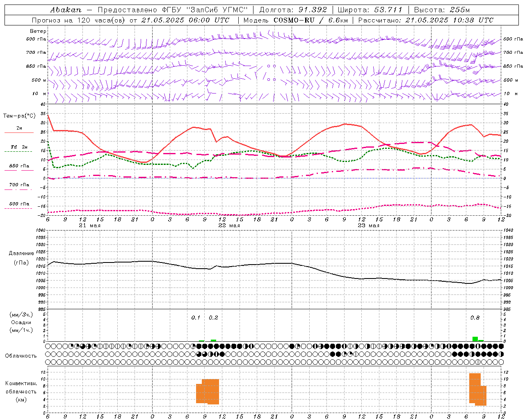Click the 'Осадки' precipitation label

[21, 322]
